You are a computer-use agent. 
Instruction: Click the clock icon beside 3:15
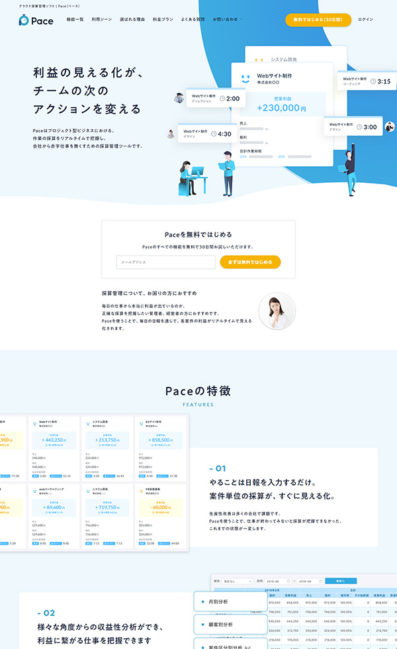pyautogui.click(x=373, y=81)
